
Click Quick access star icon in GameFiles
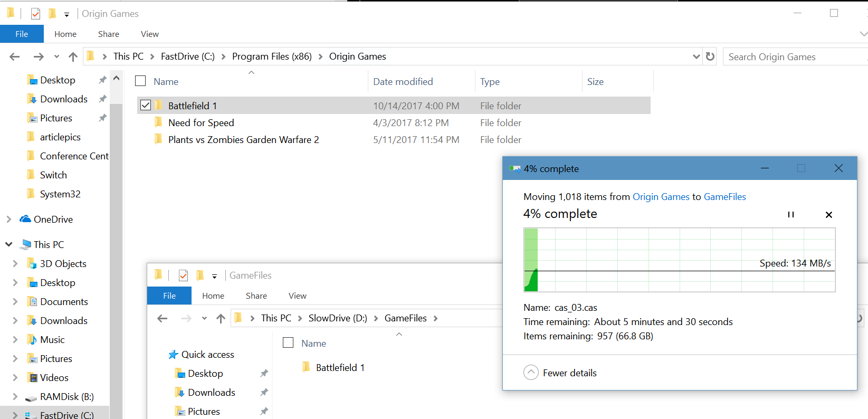click(173, 355)
